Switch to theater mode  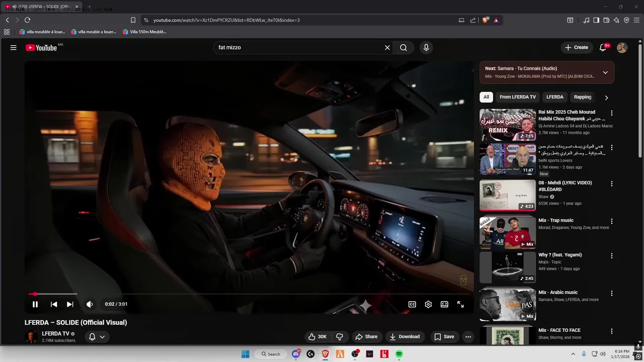(x=444, y=304)
